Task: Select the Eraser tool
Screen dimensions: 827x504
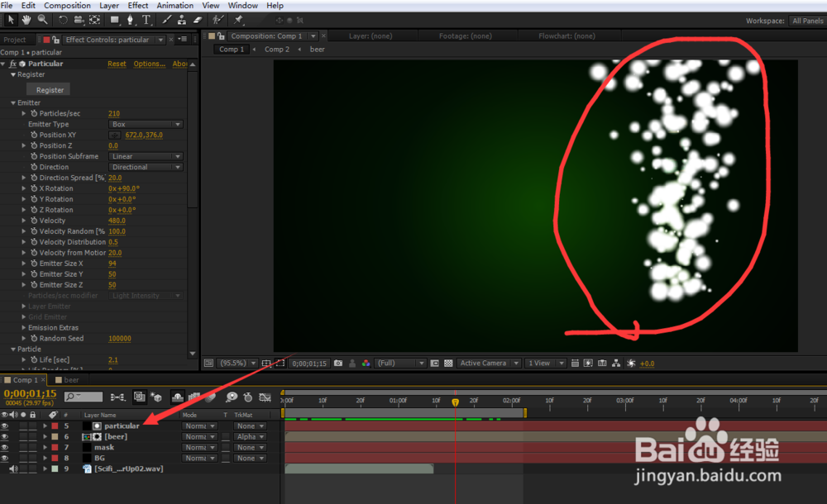Action: point(198,20)
